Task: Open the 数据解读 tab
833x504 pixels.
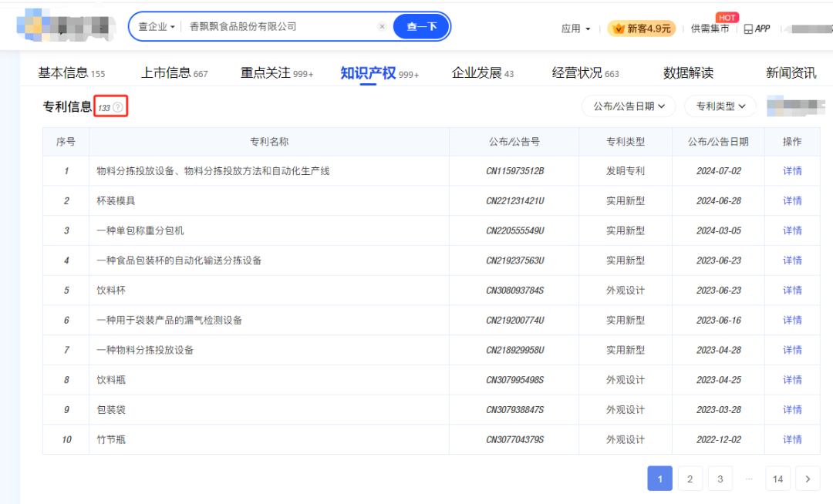Action: click(688, 73)
